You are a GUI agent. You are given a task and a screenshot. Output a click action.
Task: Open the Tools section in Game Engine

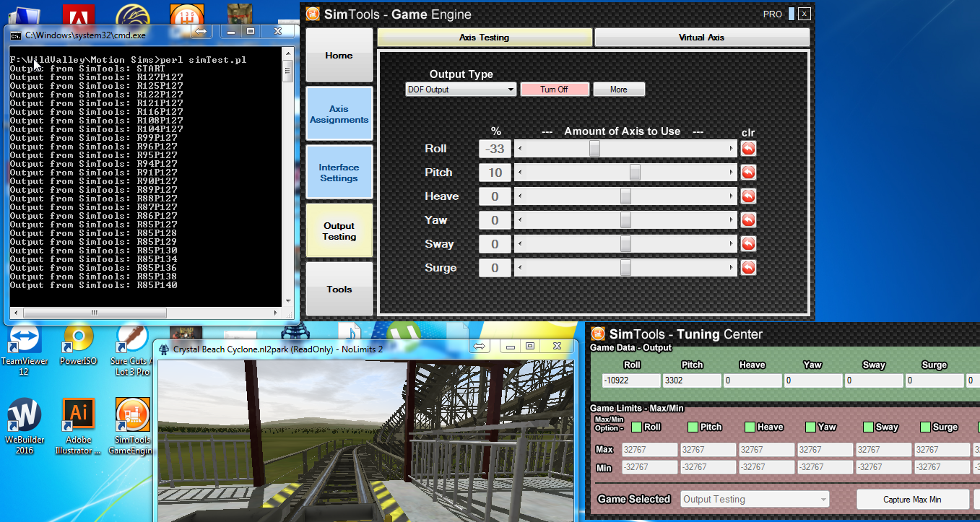pyautogui.click(x=339, y=289)
